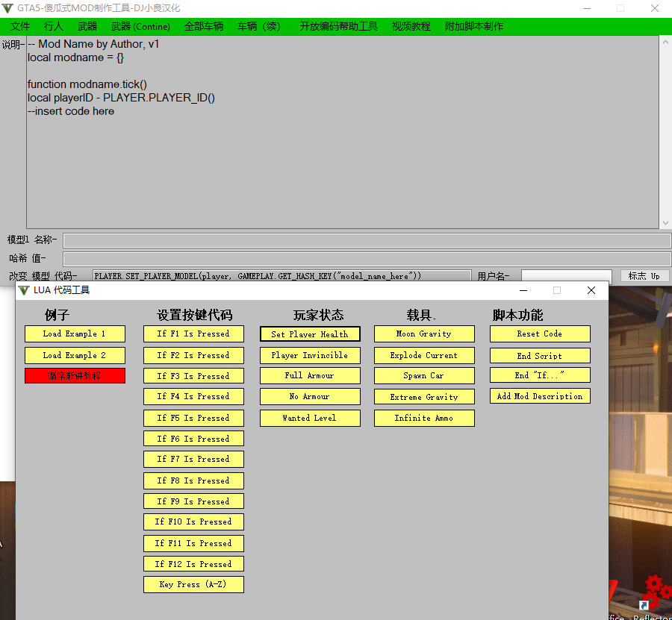672x620 pixels.
Task: Open the 全部车辆 menu
Action: click(x=204, y=26)
